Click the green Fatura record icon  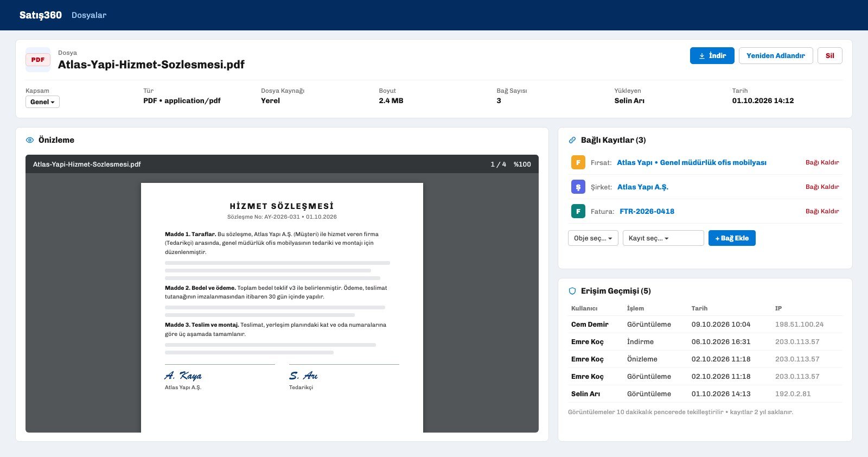coord(578,211)
